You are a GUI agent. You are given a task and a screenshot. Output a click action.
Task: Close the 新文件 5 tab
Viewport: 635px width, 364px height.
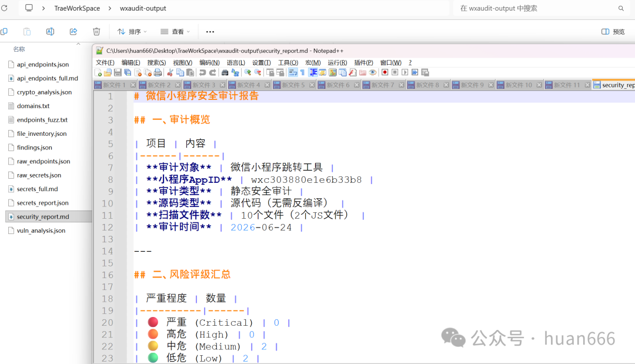coord(312,85)
